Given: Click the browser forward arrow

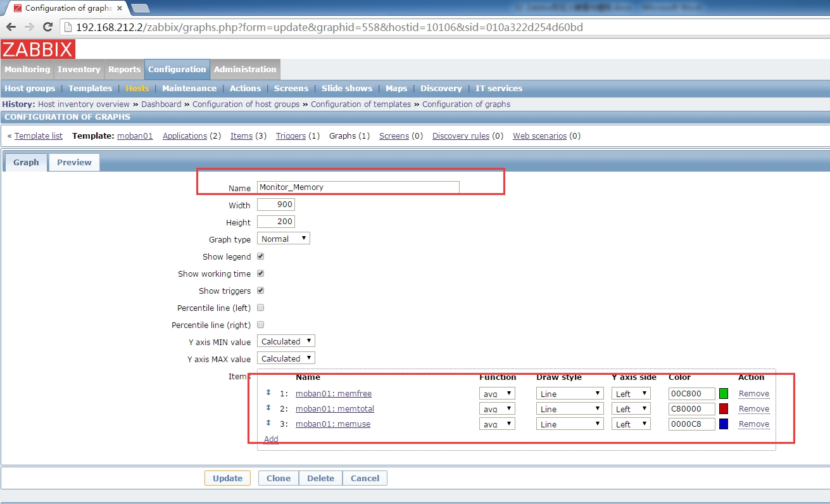Looking at the screenshot, I should (29, 27).
